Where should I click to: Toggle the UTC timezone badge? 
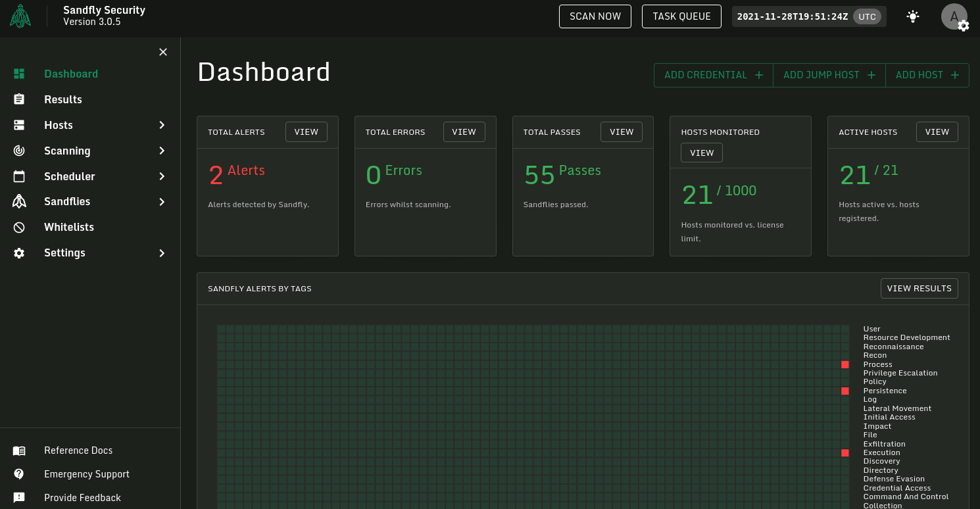(x=867, y=16)
